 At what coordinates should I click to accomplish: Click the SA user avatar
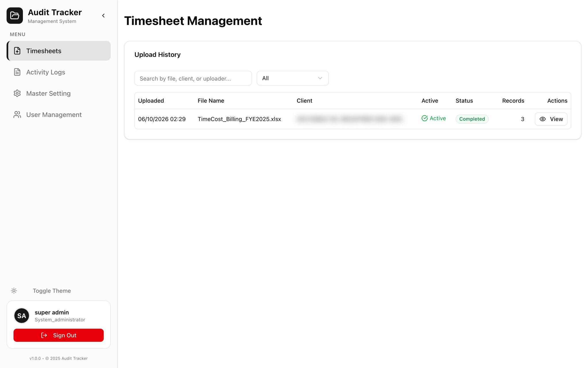pos(22,316)
